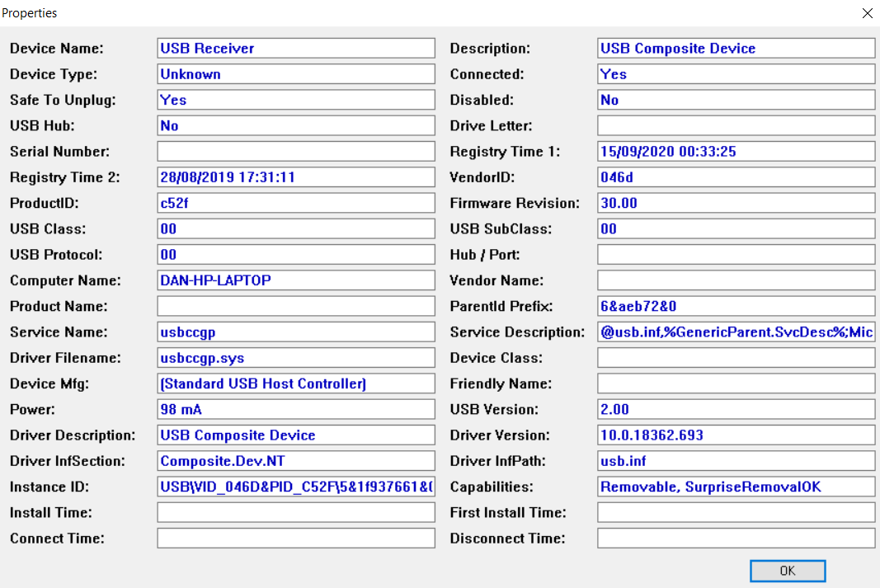Select the Registry Time 2 field
880x588 pixels.
coord(296,177)
